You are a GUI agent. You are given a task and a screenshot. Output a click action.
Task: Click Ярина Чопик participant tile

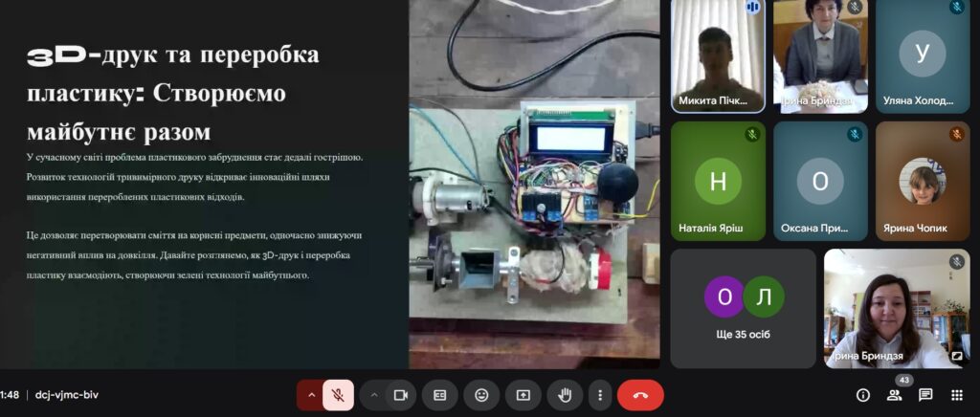pos(923,181)
